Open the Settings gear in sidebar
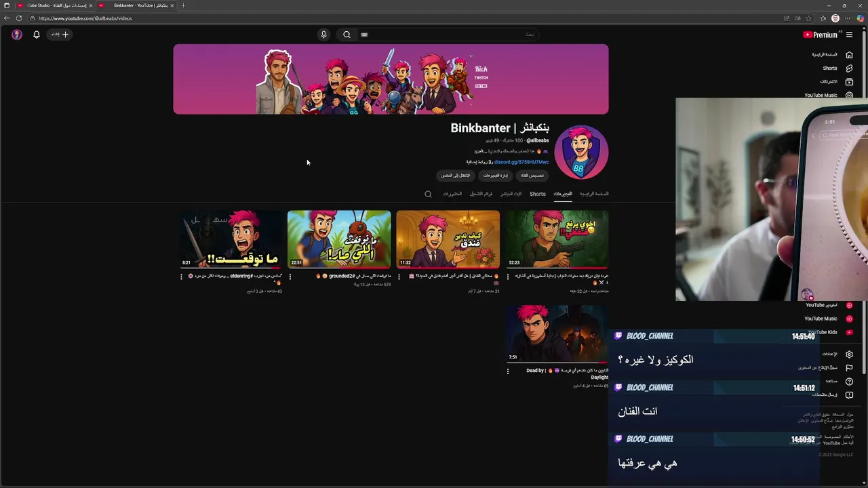 [x=849, y=354]
